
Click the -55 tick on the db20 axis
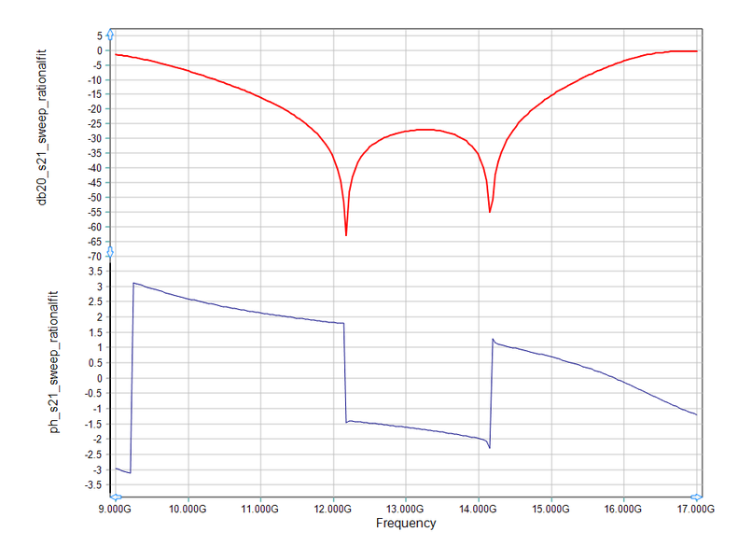95,213
